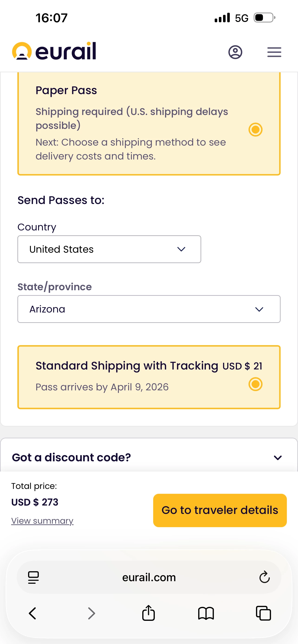
Task: Click Go to traveler details
Action: [x=220, y=510]
